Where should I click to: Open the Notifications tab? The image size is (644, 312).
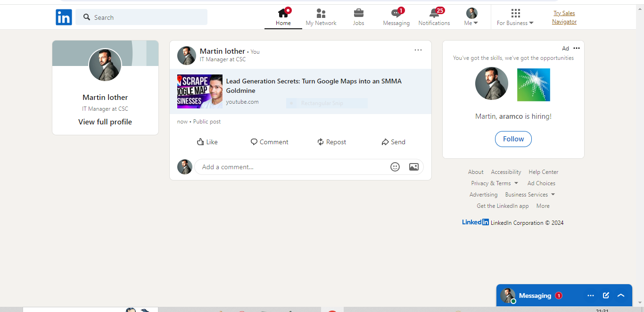click(434, 17)
